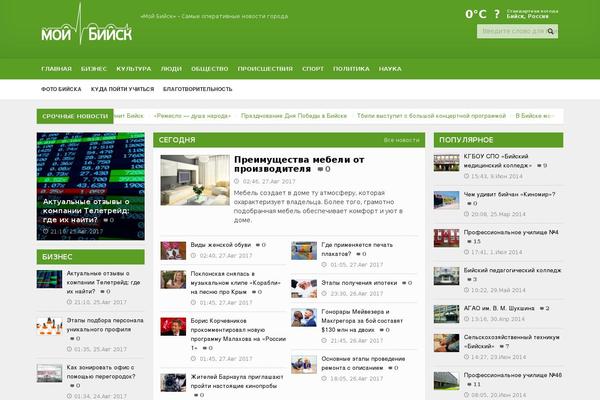Go to the Спорт section
Image resolution: width=600 pixels, height=400 pixels.
[x=313, y=69]
